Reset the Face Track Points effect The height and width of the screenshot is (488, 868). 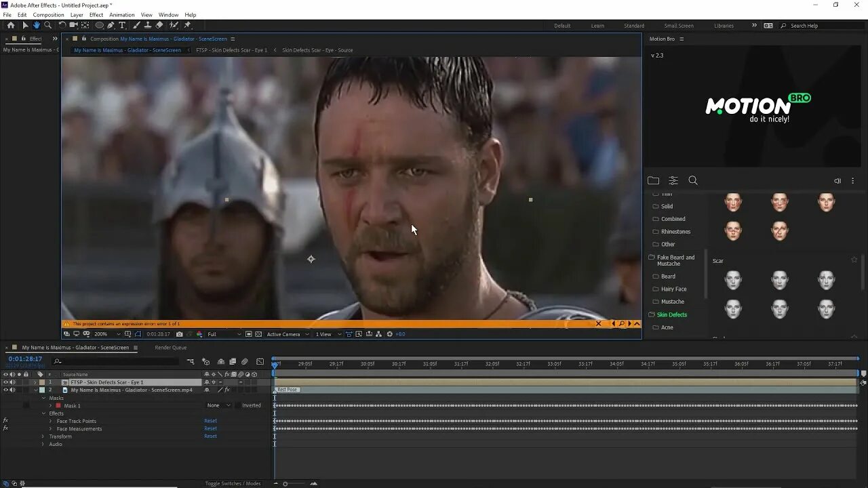click(211, 421)
